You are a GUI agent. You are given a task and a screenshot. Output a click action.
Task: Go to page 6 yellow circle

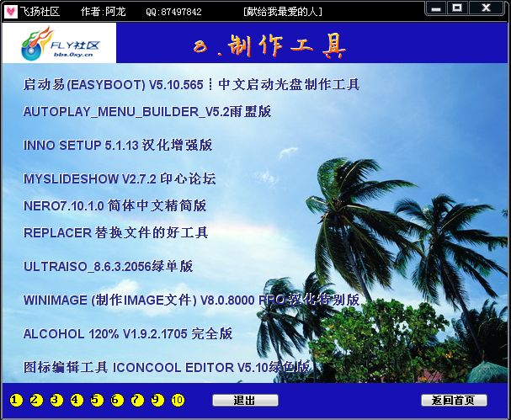[x=117, y=400]
